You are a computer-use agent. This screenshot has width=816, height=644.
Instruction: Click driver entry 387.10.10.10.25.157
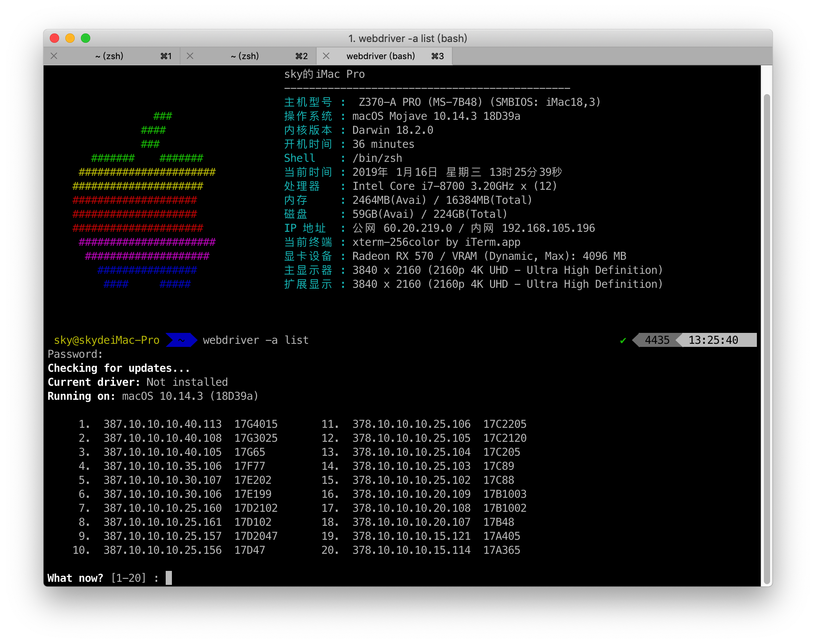pyautogui.click(x=163, y=536)
